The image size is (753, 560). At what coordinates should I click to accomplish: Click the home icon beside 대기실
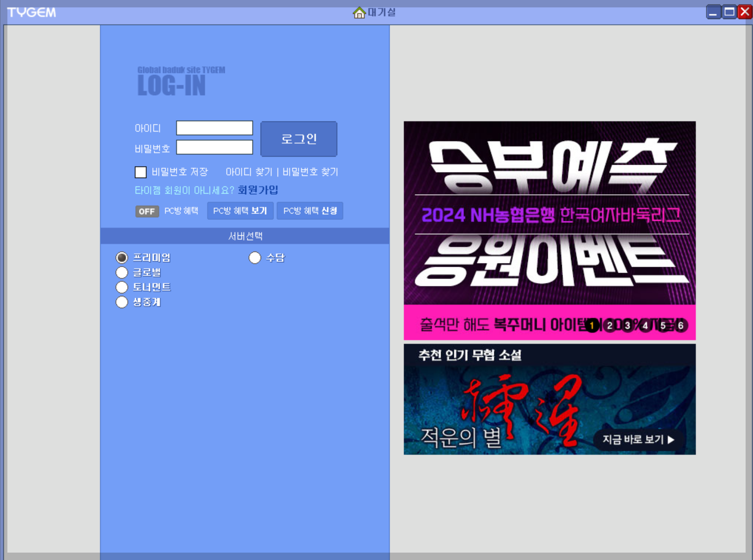click(x=359, y=12)
